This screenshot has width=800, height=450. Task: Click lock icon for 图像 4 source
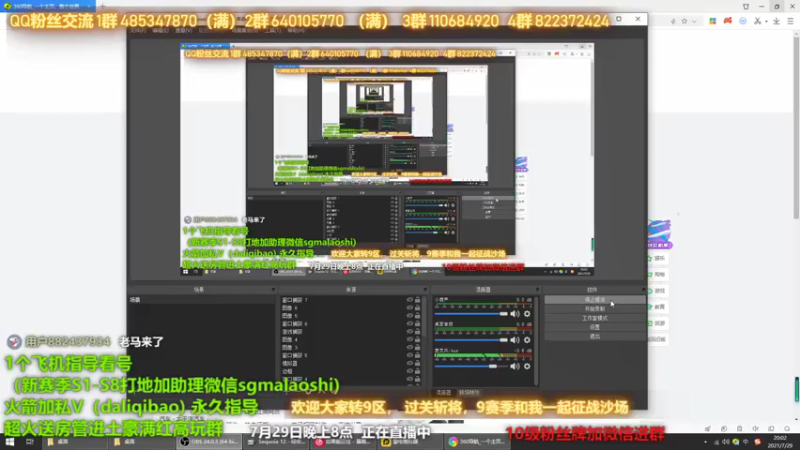pyautogui.click(x=417, y=339)
